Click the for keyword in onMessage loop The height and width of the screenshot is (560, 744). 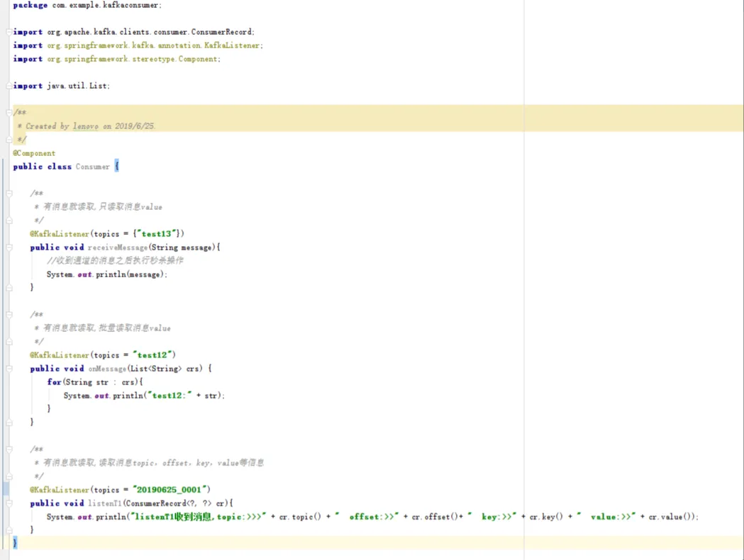click(x=54, y=381)
